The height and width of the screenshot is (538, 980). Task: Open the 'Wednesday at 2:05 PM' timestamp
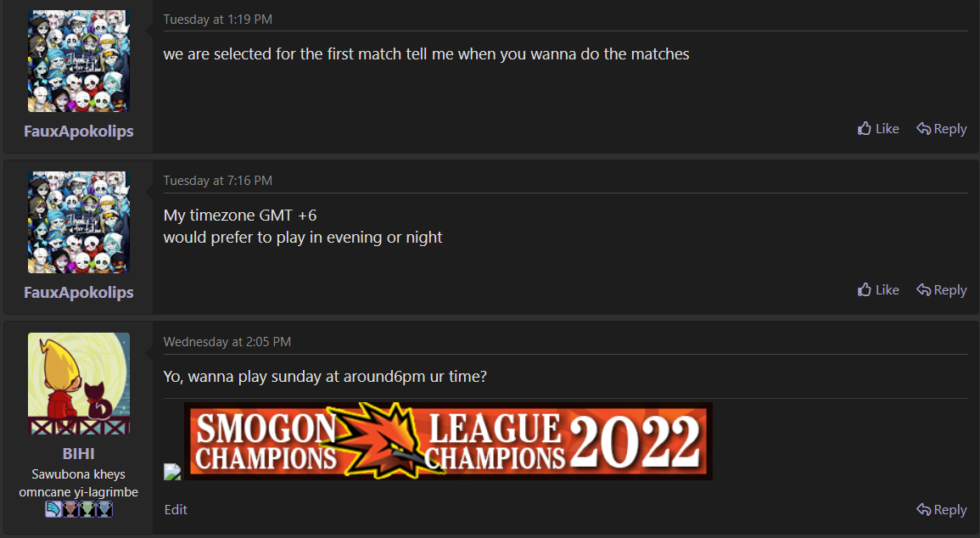point(227,342)
